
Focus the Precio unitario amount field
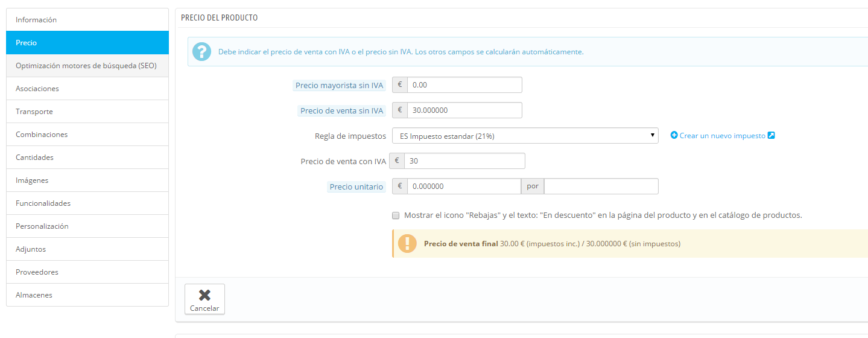pyautogui.click(x=464, y=187)
